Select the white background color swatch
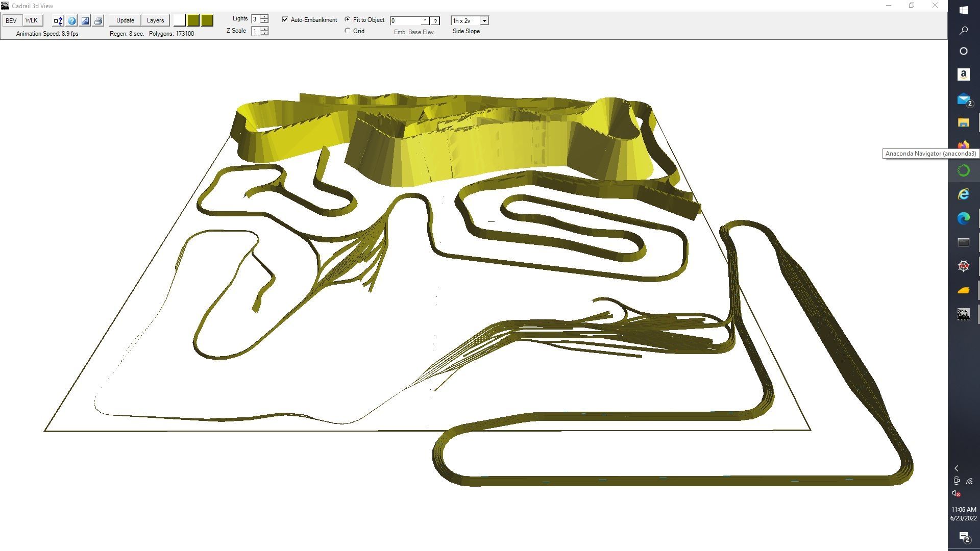Viewport: 980px width, 551px height. tap(179, 20)
